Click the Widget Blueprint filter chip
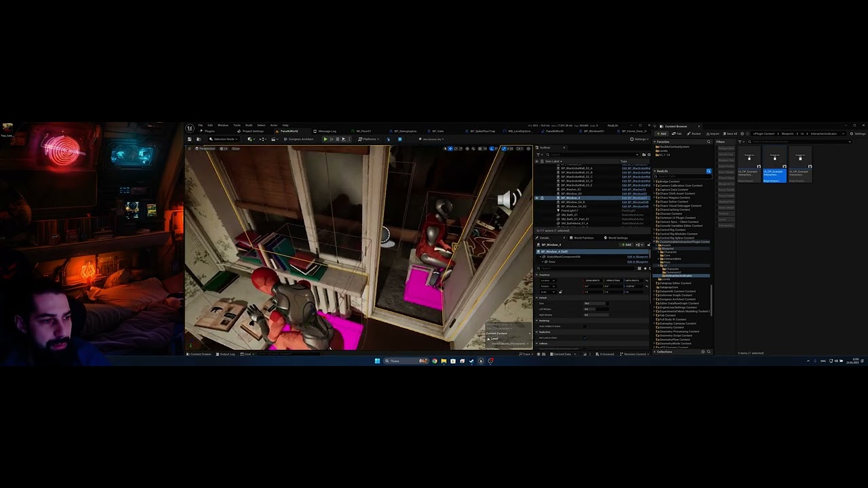Screen dimensions: 868x488 pyautogui.click(x=726, y=148)
